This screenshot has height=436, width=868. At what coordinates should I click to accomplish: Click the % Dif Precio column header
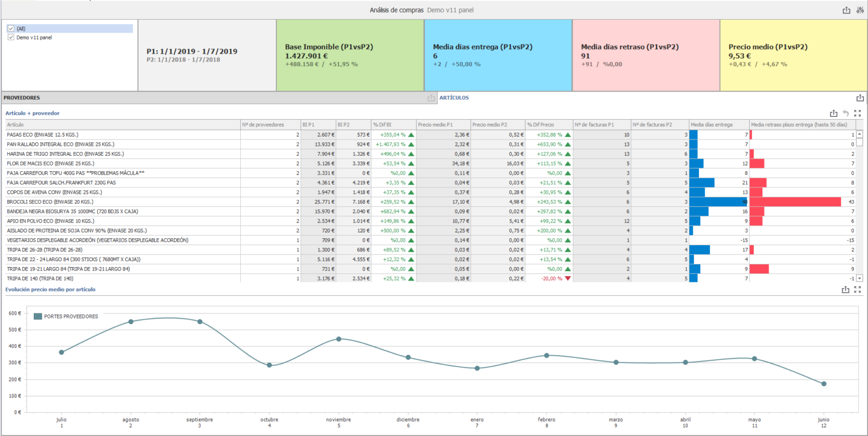point(549,125)
